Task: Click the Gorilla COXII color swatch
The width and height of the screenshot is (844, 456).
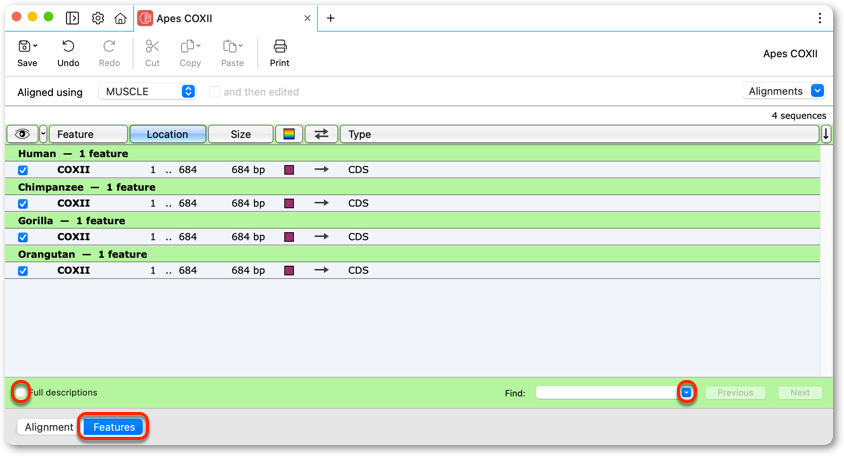Action: pos(289,237)
